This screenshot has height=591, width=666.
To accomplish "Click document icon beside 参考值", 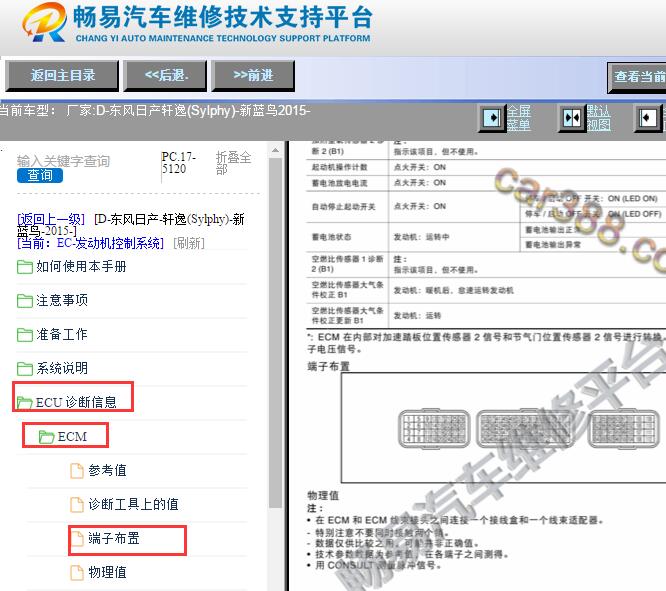I will [77, 471].
